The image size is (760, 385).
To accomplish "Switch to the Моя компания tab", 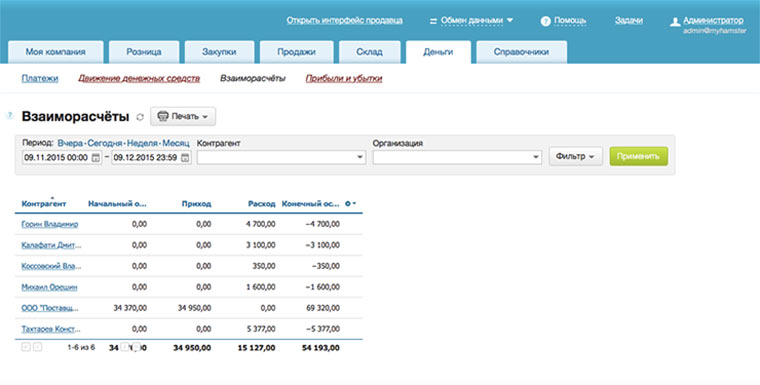I will point(56,52).
